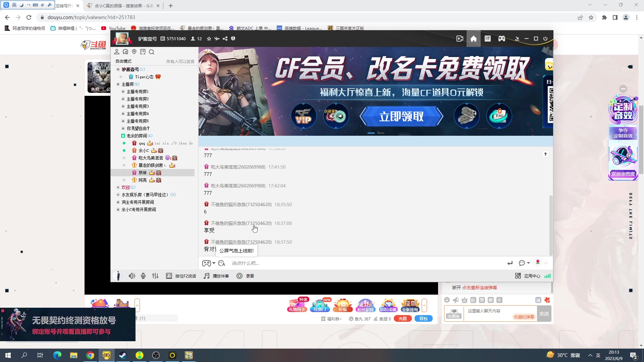The width and height of the screenshot is (644, 362).
Task: Open the report (exclamation) icon in channel header
Action: 233,39
